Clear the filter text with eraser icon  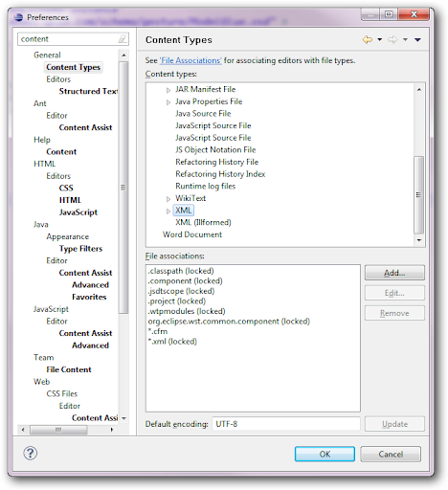click(x=123, y=39)
